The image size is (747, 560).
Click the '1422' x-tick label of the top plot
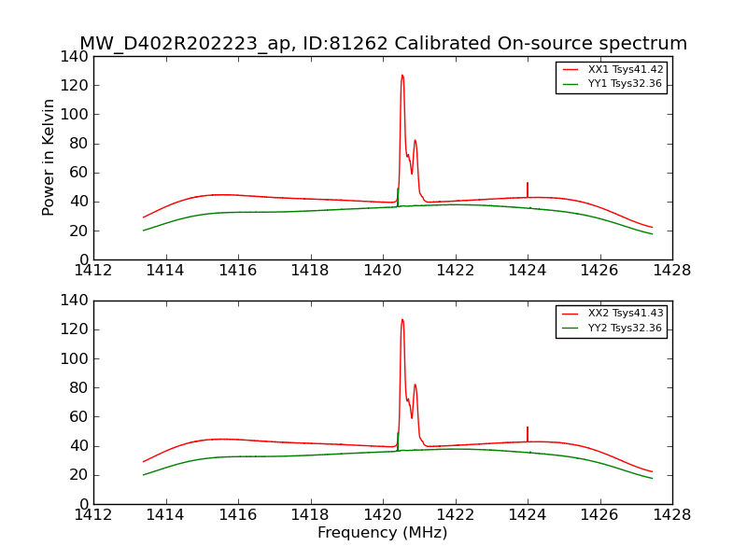click(x=456, y=271)
